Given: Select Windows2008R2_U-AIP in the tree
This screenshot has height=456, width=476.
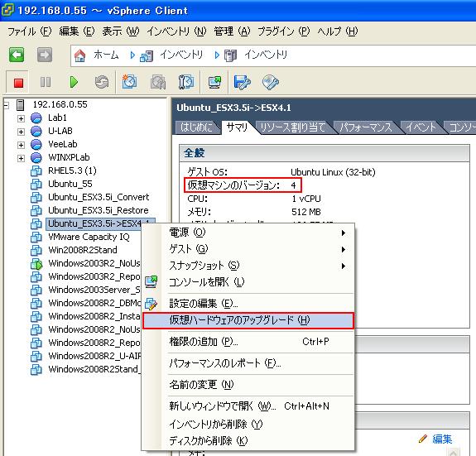Looking at the screenshot, I should point(94,356).
